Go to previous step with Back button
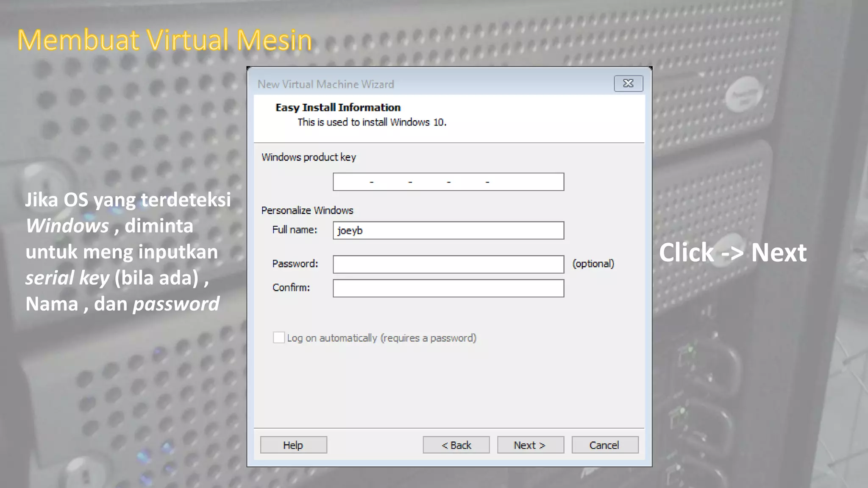The image size is (868, 488). 456,445
